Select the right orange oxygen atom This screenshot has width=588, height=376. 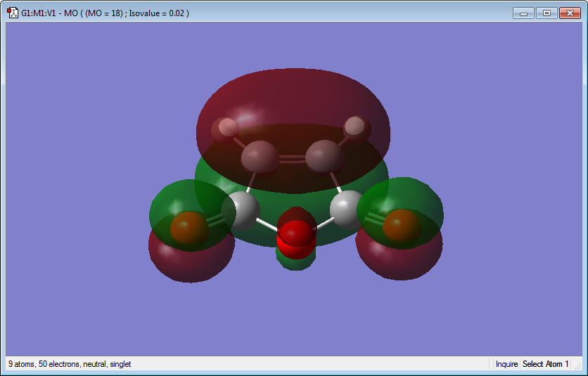[x=402, y=226]
